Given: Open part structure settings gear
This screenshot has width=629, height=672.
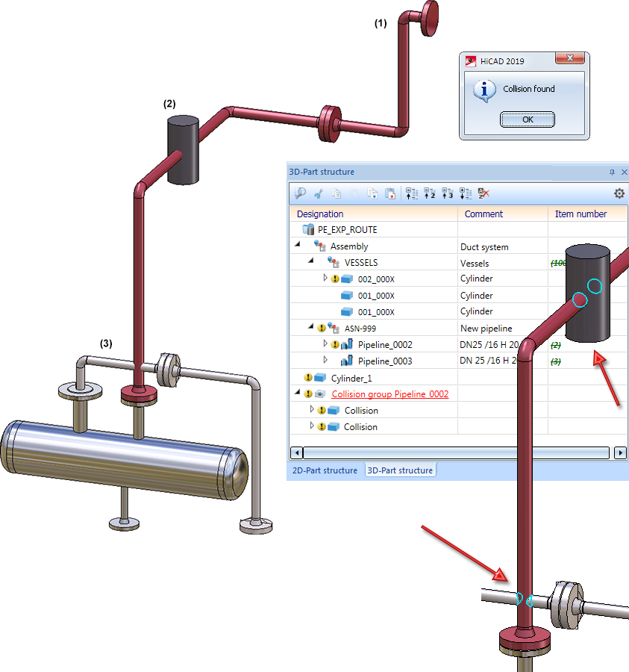Looking at the screenshot, I should [619, 193].
